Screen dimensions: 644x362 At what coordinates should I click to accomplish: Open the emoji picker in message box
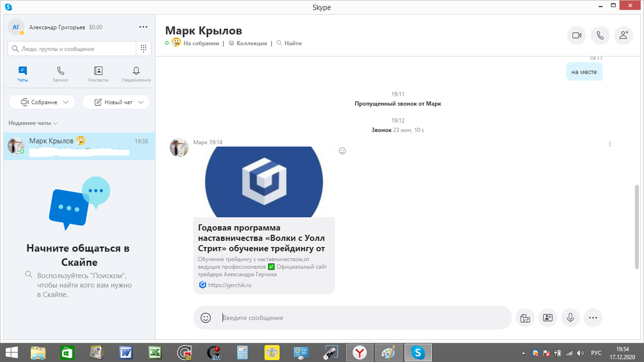click(x=206, y=317)
